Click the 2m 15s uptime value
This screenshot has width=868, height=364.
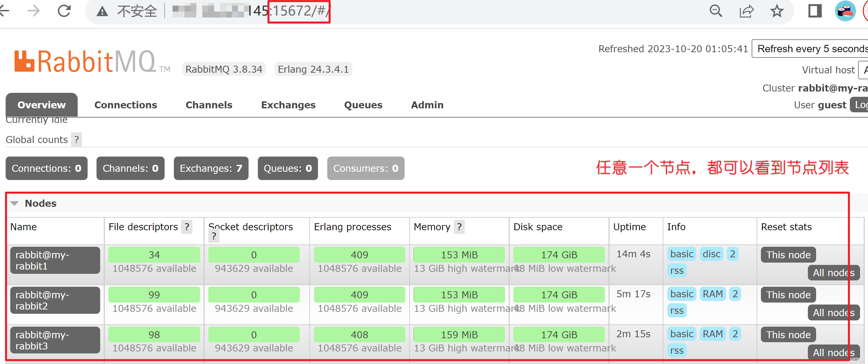click(x=633, y=334)
